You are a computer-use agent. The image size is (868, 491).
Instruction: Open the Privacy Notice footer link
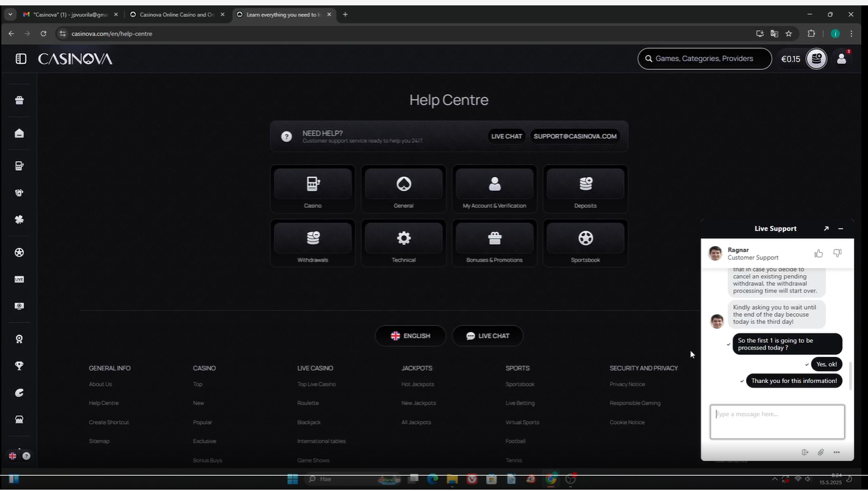(x=627, y=384)
